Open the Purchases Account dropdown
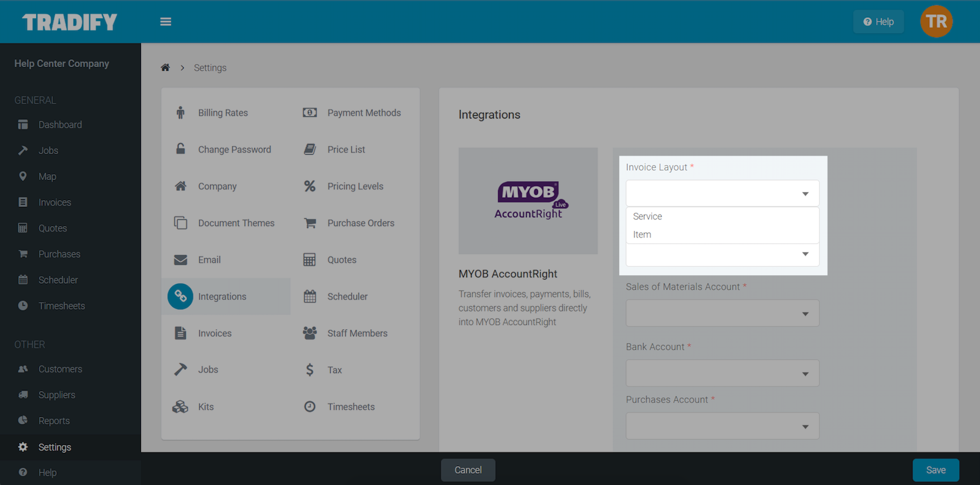The height and width of the screenshot is (485, 980). tap(722, 426)
